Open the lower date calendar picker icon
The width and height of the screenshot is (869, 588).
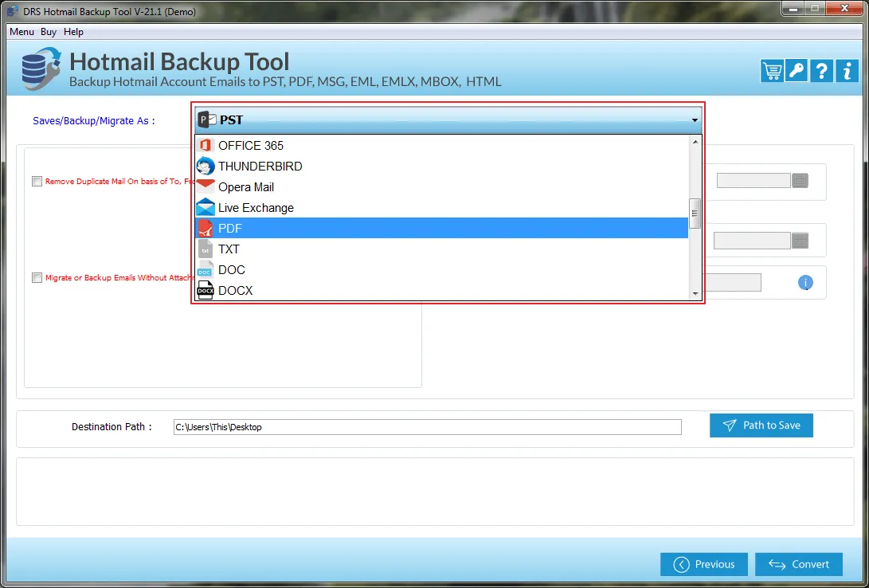800,241
